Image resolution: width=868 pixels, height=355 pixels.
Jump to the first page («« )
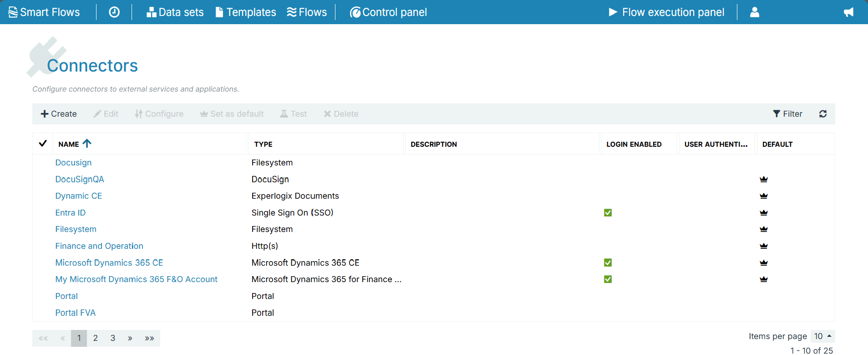click(44, 338)
